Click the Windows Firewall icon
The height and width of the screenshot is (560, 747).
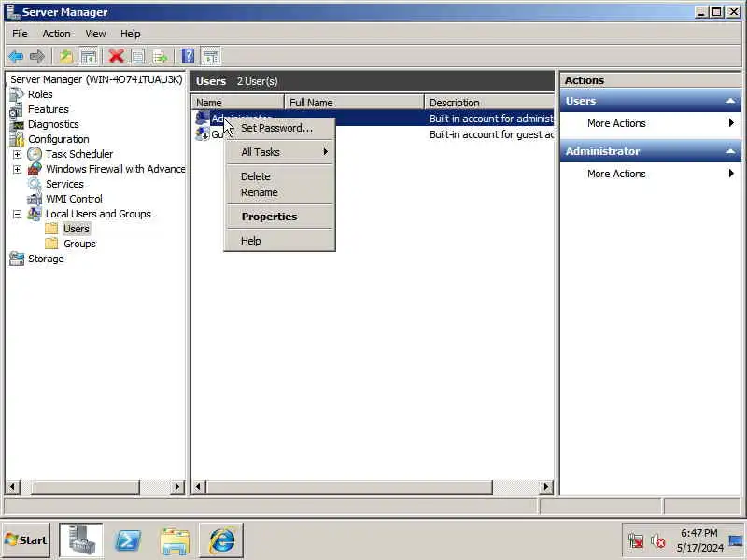(35, 169)
